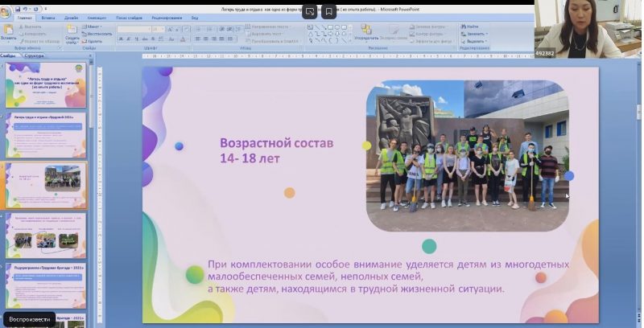Toggle italic (К) formatting
The width and height of the screenshot is (644, 328).
pyautogui.click(x=129, y=39)
